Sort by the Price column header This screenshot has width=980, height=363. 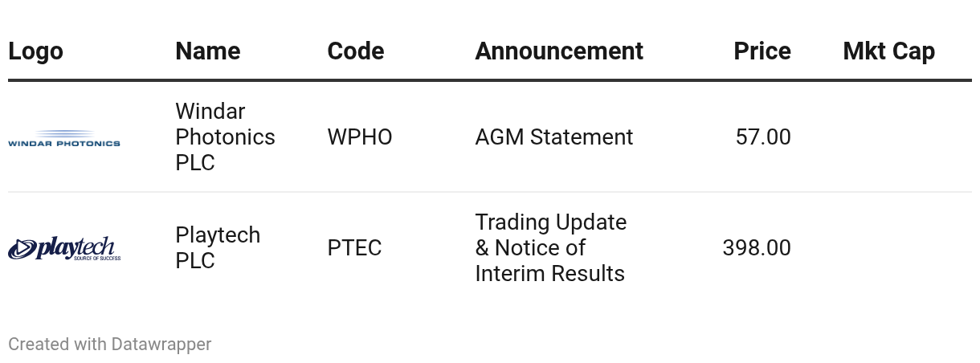[762, 51]
